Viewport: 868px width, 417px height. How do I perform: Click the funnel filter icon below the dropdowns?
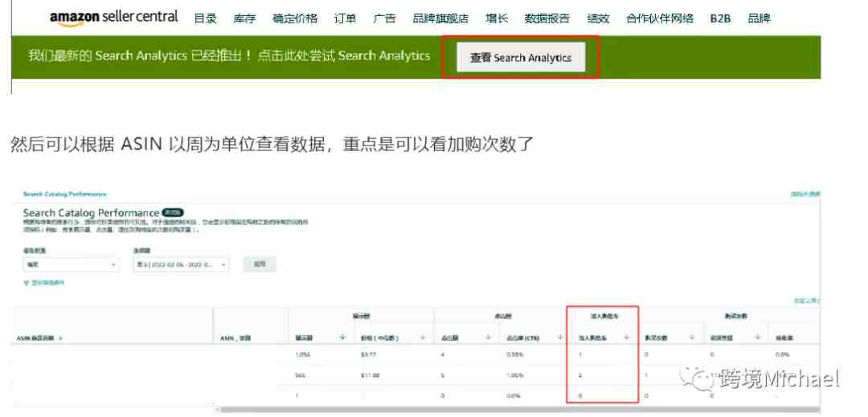tap(26, 283)
